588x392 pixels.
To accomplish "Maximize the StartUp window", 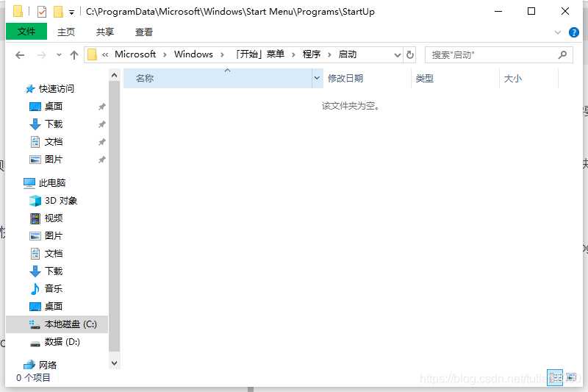I will (x=531, y=11).
